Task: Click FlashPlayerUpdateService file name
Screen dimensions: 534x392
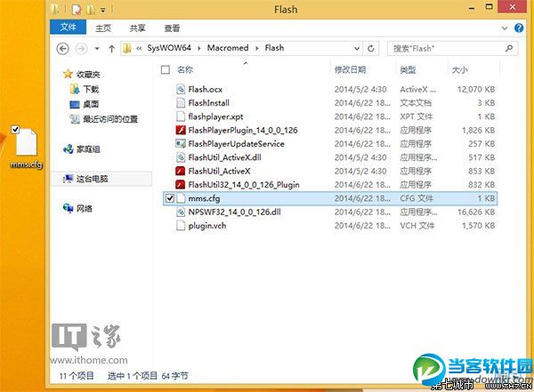Action: point(237,144)
